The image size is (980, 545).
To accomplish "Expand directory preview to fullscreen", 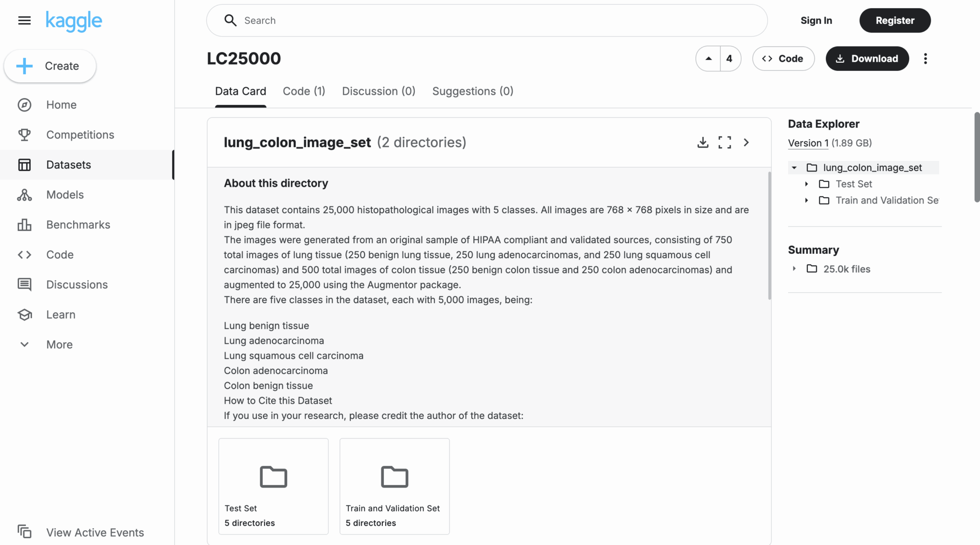I will tap(724, 142).
